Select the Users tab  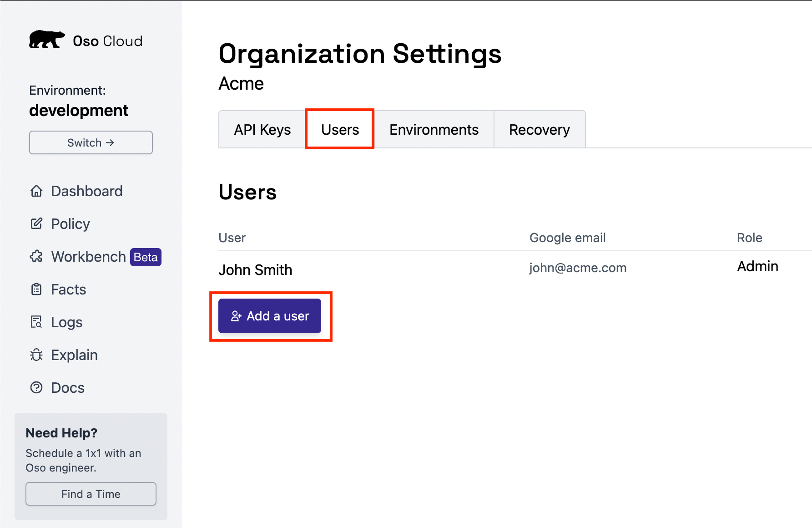[x=340, y=130]
